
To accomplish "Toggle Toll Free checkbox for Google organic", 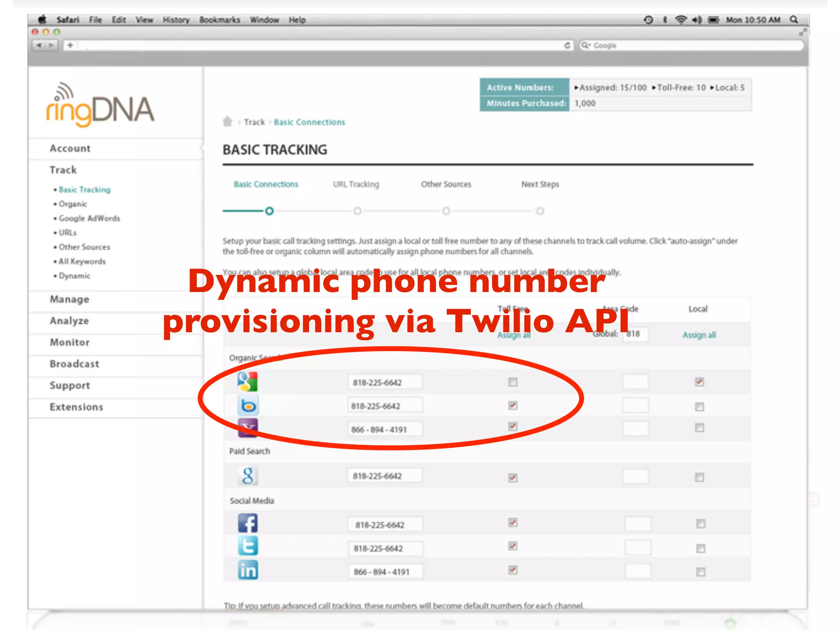I will coord(513,382).
